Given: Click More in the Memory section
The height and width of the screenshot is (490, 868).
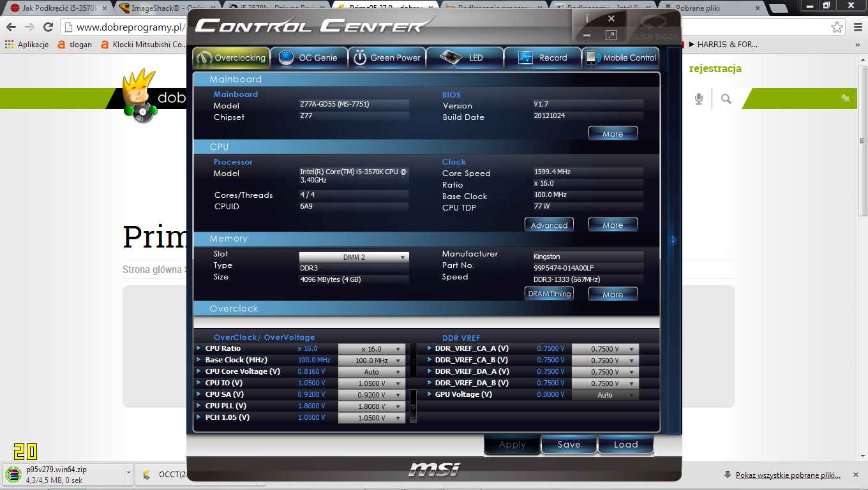Looking at the screenshot, I should point(613,293).
